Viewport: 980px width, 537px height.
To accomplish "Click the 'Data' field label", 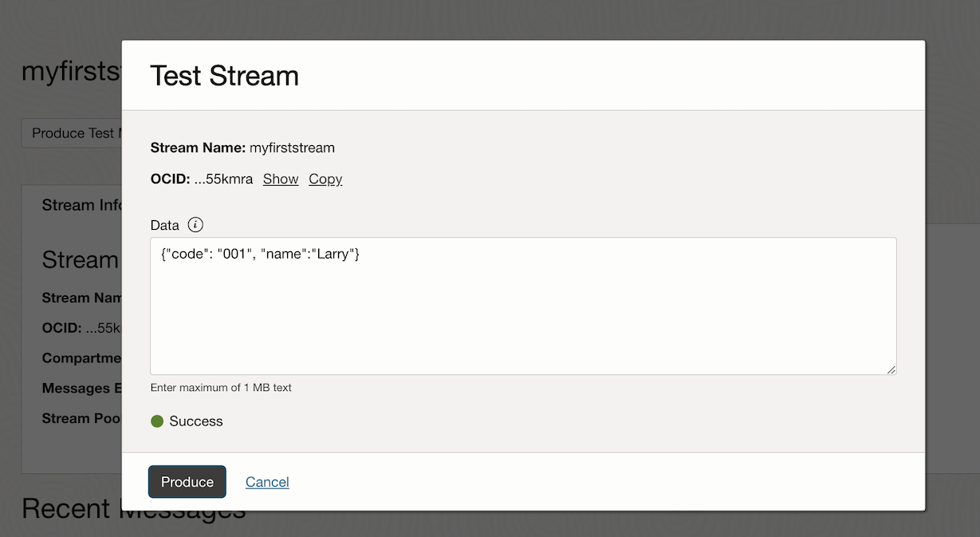I will tap(165, 225).
